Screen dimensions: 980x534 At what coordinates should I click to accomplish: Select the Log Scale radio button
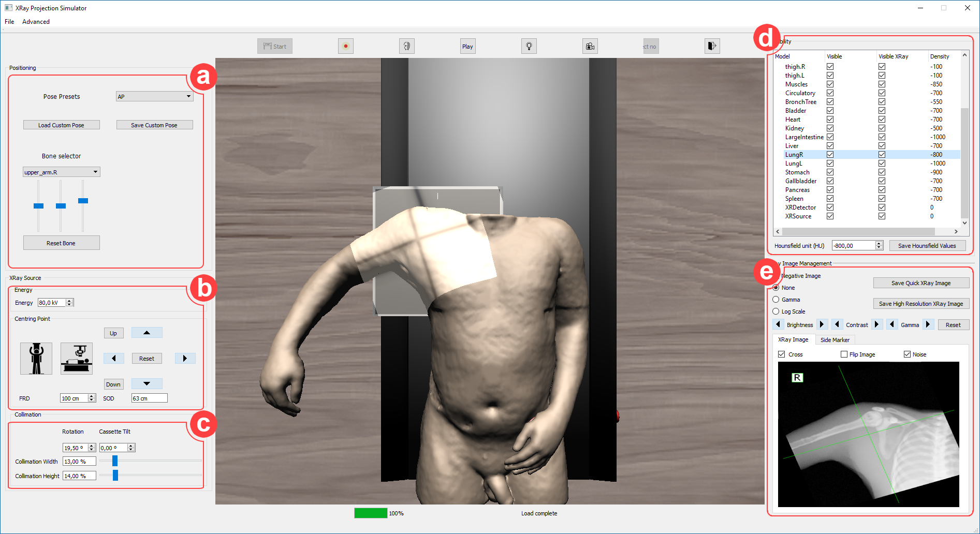[x=776, y=311]
